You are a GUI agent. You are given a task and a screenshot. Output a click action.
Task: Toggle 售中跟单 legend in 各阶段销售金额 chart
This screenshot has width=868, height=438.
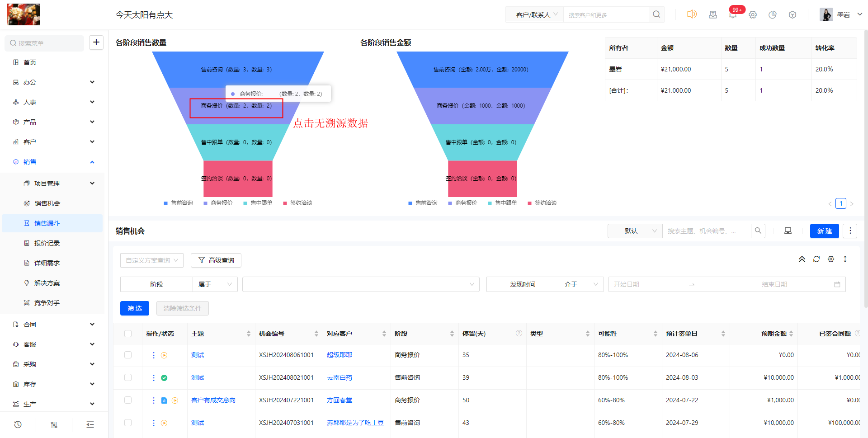point(502,203)
